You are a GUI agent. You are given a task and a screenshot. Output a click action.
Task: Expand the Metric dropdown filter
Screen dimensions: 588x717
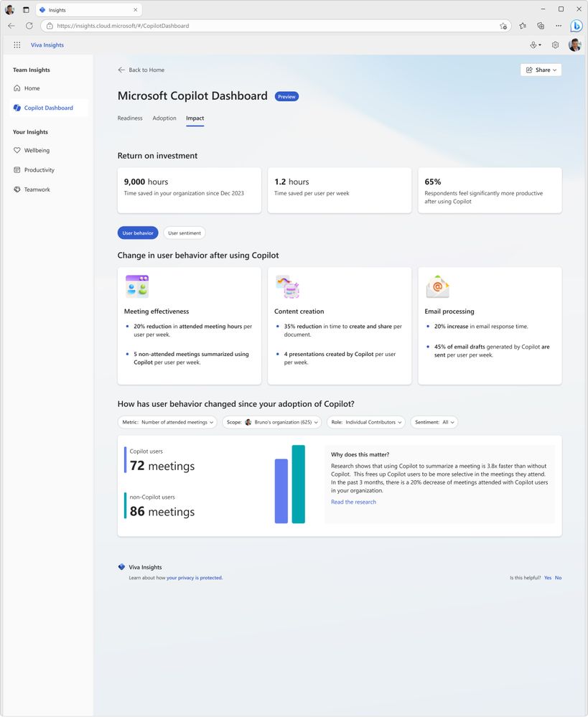click(167, 423)
